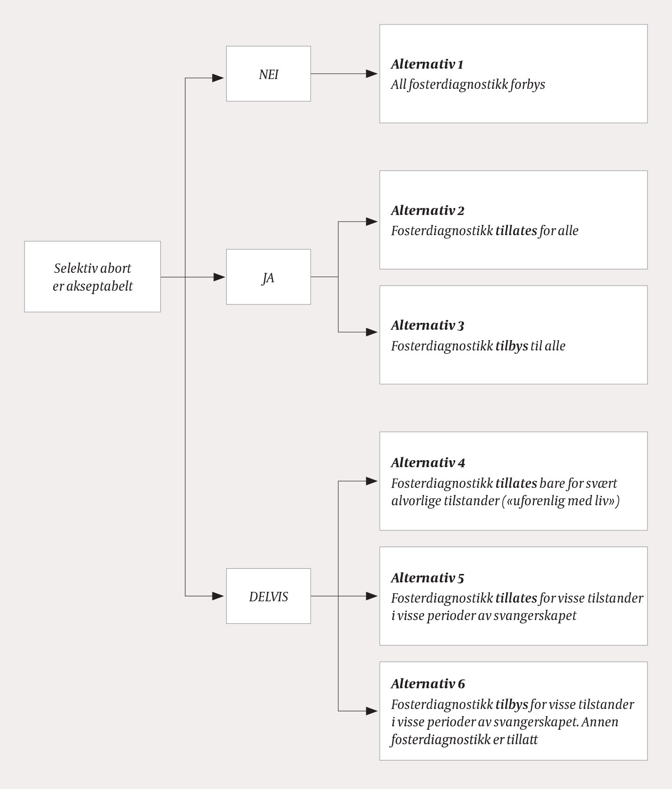
Task: Click the arrowhead pointing to NEI
Action: (218, 78)
